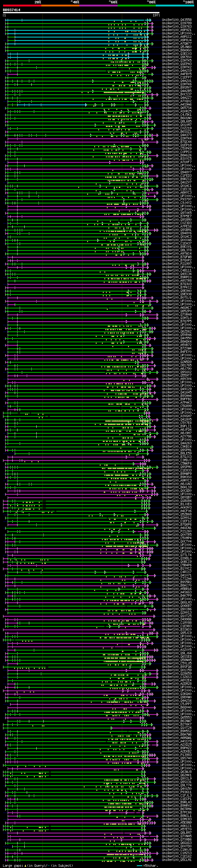Select hit label UniRef100_Q010M7
This screenshot has width=197, height=868.
click(177, 125)
